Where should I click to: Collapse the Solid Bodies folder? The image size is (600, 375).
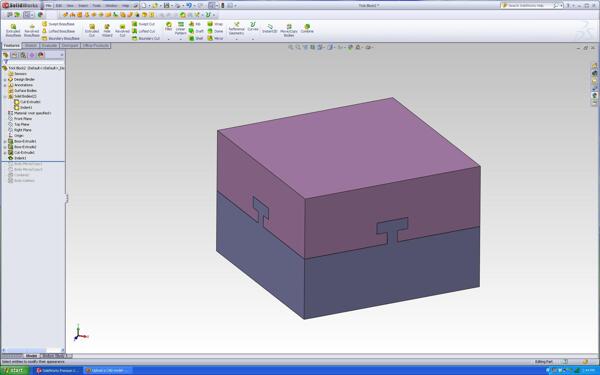[x=5, y=96]
